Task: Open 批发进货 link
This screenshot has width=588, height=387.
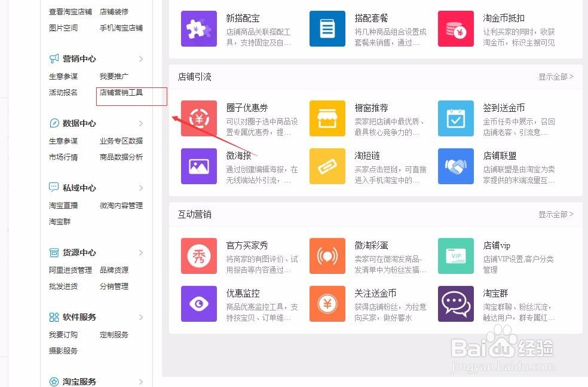Action: tap(63, 286)
